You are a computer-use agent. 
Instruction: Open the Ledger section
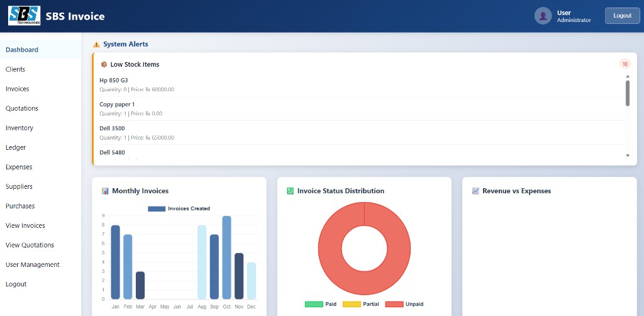tap(41, 147)
